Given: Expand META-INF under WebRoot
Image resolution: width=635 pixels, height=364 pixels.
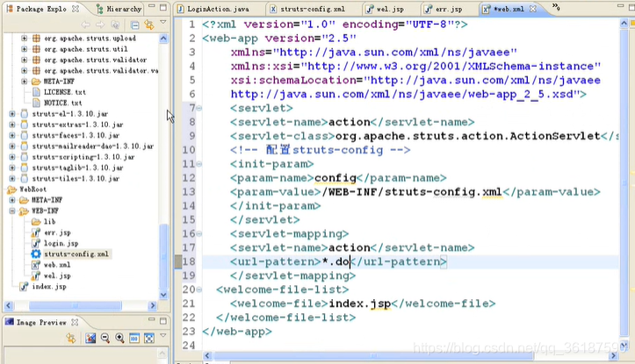Looking at the screenshot, I should point(12,200).
